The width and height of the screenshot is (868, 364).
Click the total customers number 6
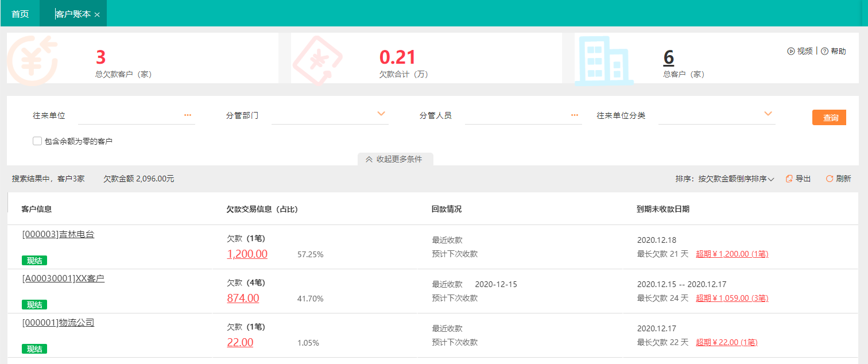click(669, 57)
